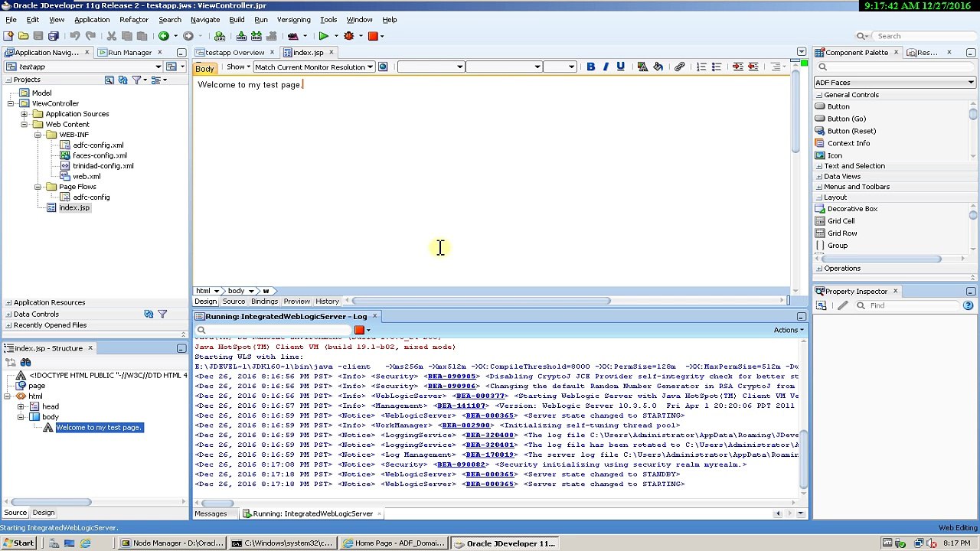Click the Underline formatting icon
Screen dimensions: 980x551
pos(620,67)
